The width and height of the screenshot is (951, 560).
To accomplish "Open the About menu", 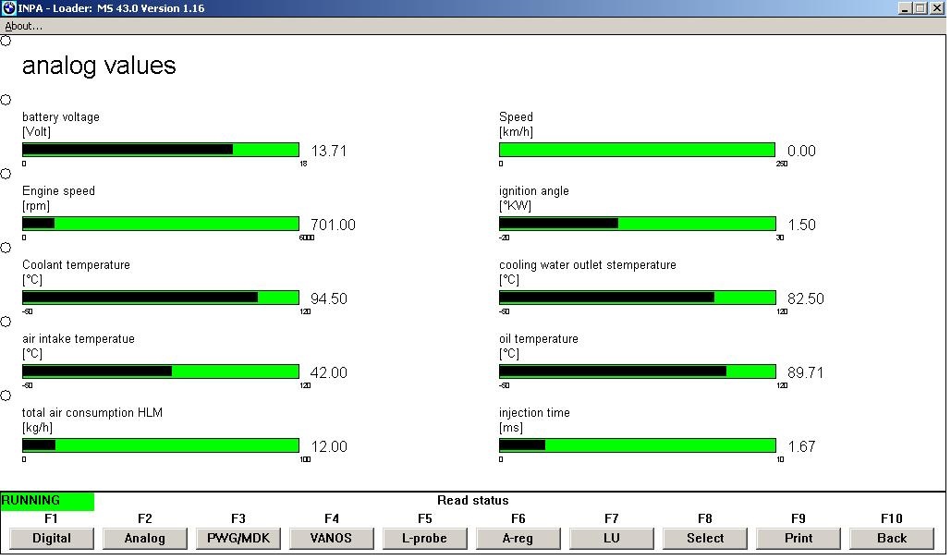I will click(24, 26).
